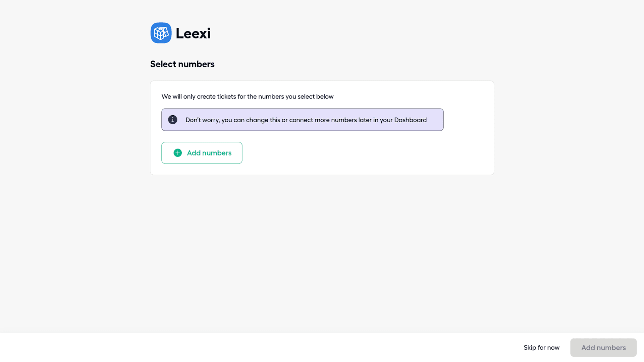Click the gray Add numbers footer button
Screen dimensions: 644x362
[x=603, y=348]
